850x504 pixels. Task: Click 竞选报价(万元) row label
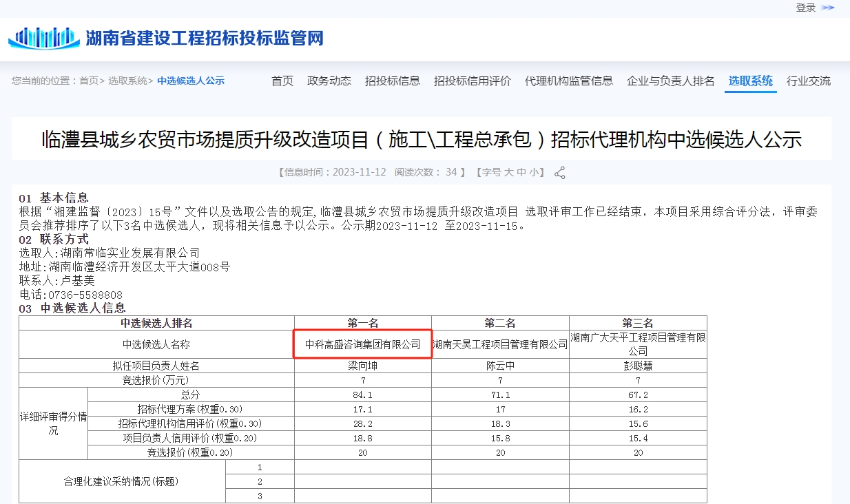tap(156, 380)
